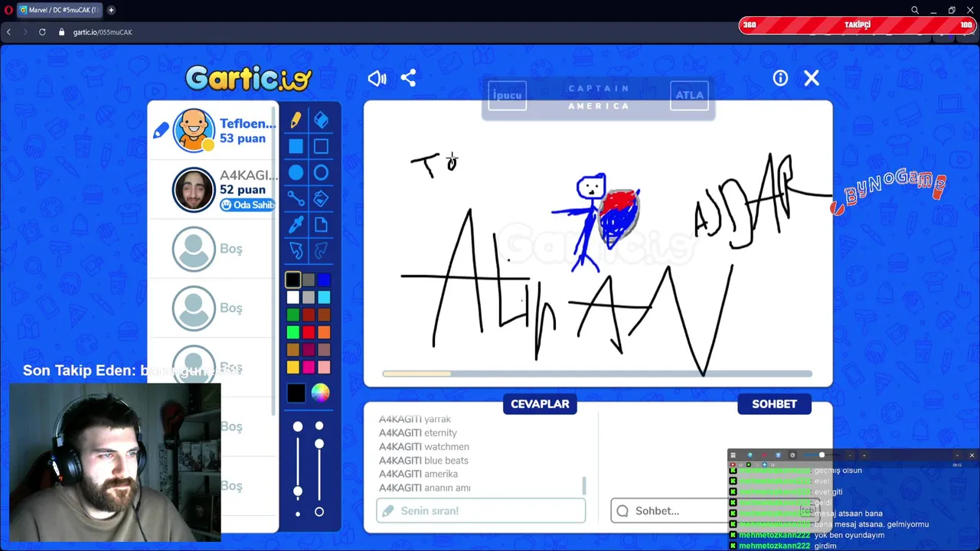Select the white color swatch
The height and width of the screenshot is (551, 980).
pyautogui.click(x=292, y=298)
